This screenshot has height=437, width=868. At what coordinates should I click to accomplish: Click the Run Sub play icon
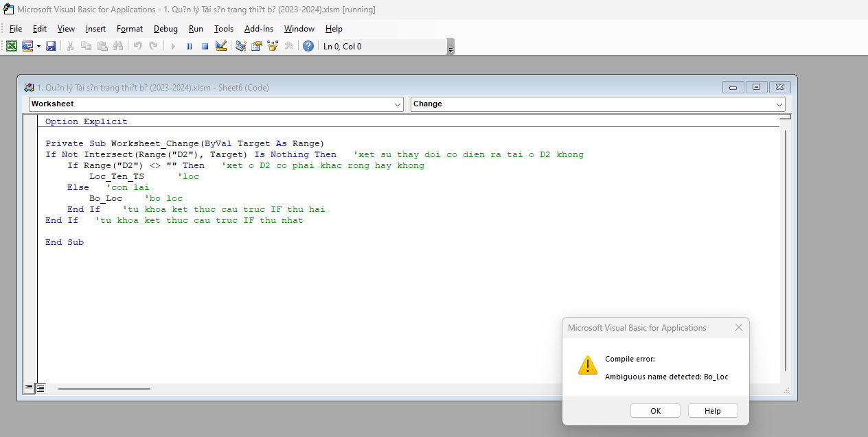[173, 46]
